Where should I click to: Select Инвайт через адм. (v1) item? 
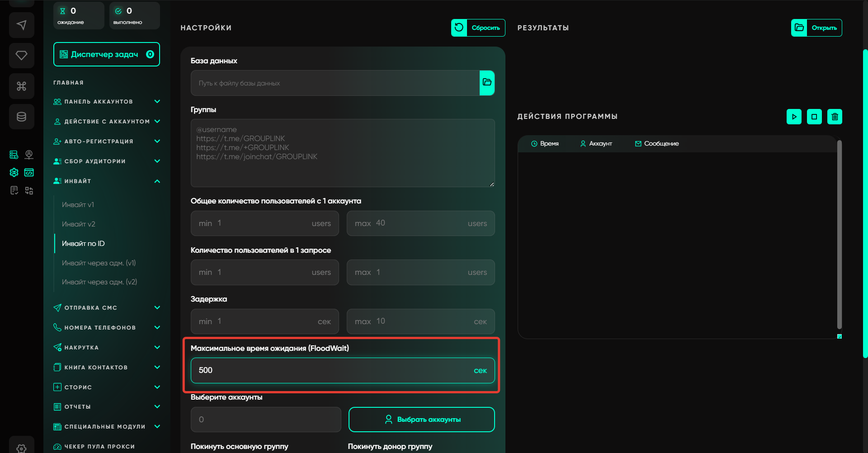99,263
